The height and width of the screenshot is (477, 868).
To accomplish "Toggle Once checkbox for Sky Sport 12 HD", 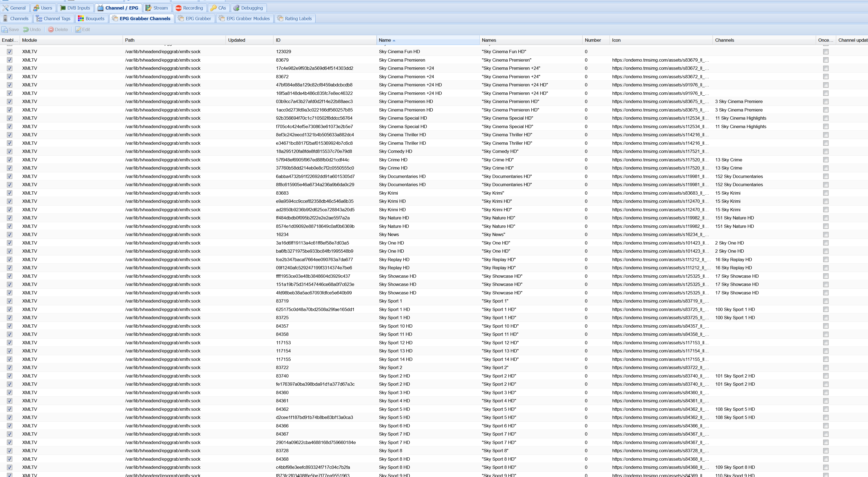I will (x=826, y=343).
